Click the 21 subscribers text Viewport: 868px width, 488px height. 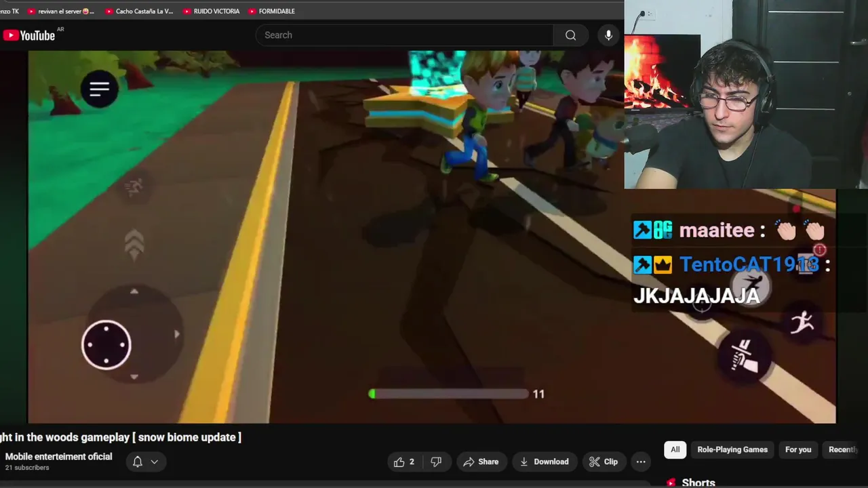pos(27,468)
